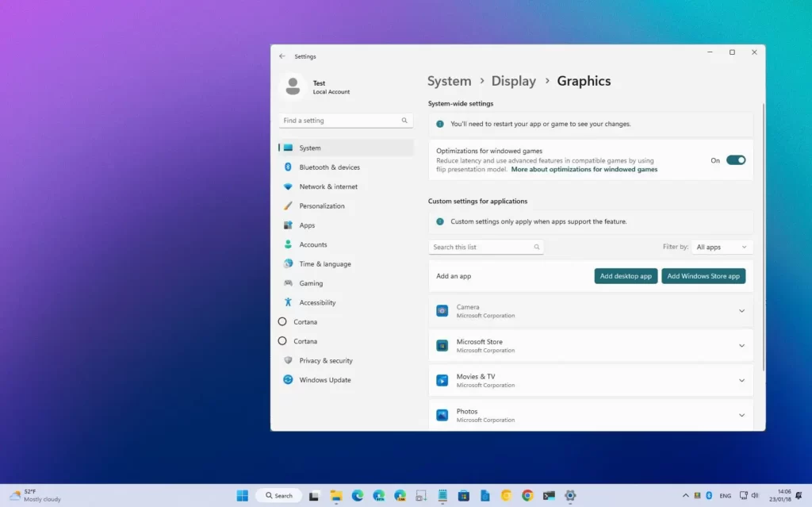The height and width of the screenshot is (507, 812).
Task: Click the Add Windows Store app button
Action: [703, 276]
